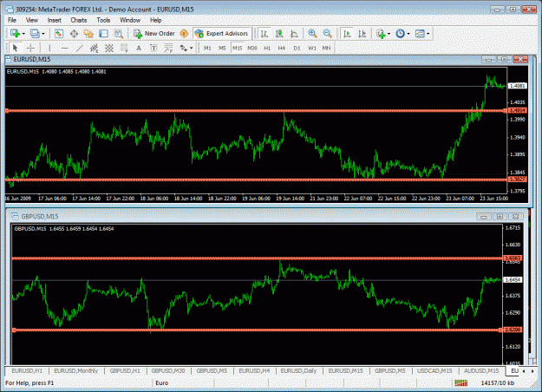
Task: Open the Charts menu
Action: (79, 21)
